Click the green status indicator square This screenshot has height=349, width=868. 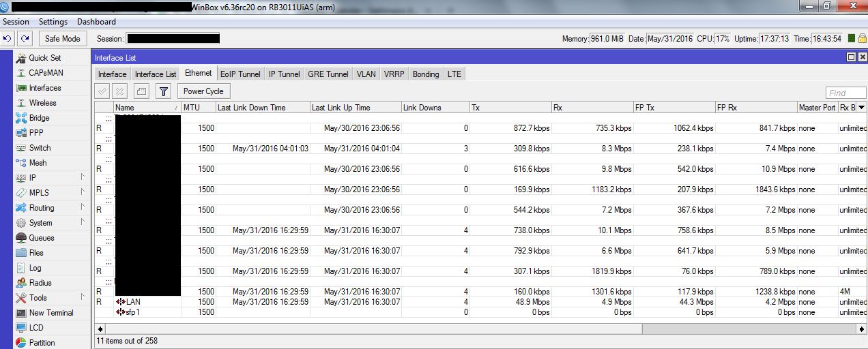click(851, 39)
